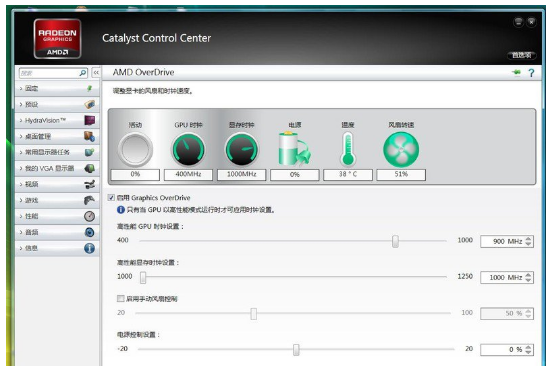Open the sidebar category with clock gauge icon
Screen dimensions: 547x366
coord(57,216)
